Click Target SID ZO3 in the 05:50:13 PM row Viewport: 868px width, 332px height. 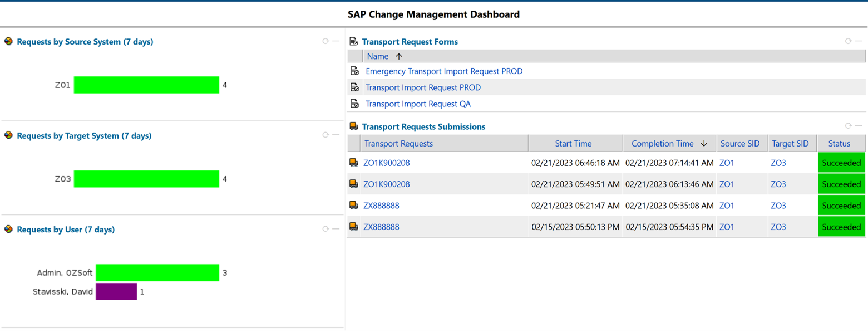[x=778, y=227]
